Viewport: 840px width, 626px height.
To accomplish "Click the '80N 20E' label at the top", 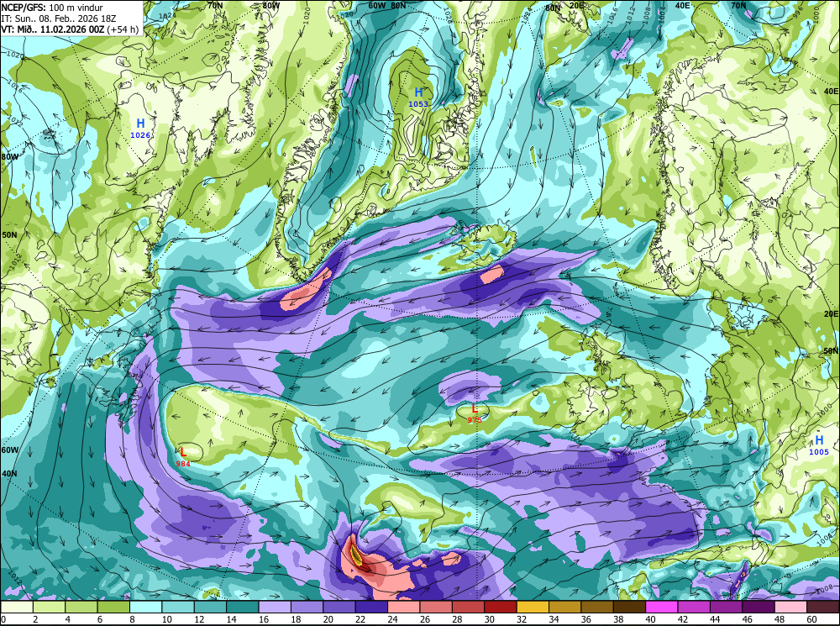I will click(564, 7).
